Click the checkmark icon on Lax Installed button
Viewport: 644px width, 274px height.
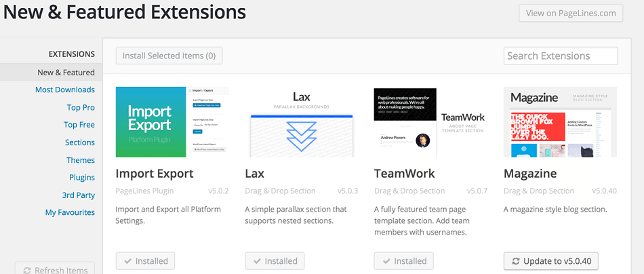click(x=258, y=261)
